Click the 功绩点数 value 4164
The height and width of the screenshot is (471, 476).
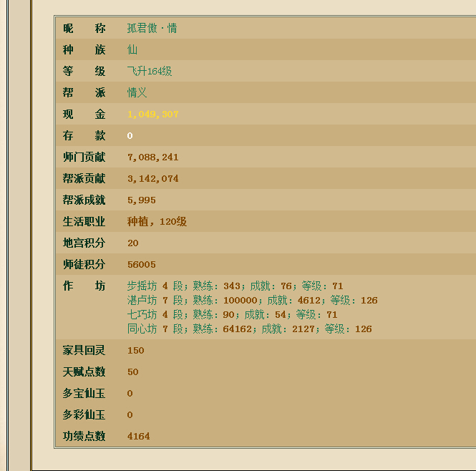pos(139,437)
